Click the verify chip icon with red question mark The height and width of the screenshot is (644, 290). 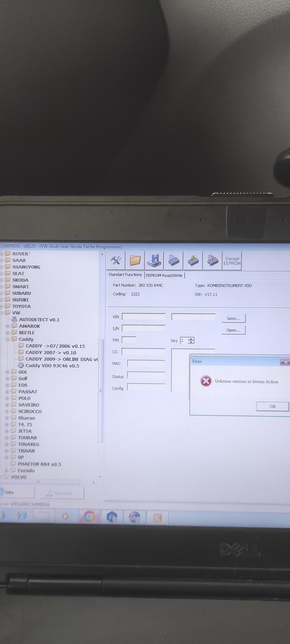(x=212, y=261)
